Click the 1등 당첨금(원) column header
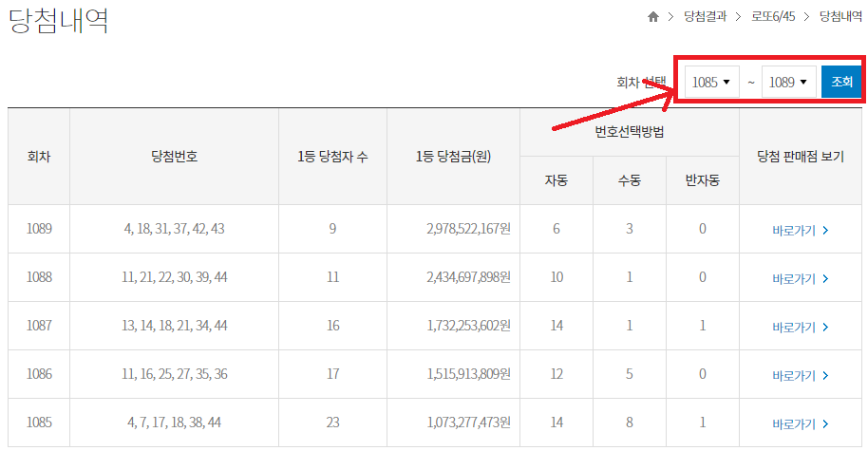Screen dimensions: 868x451 [453, 157]
